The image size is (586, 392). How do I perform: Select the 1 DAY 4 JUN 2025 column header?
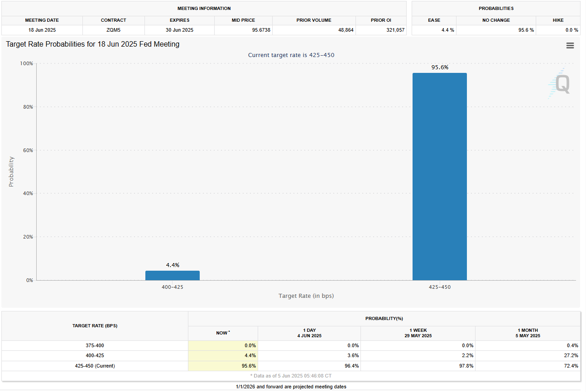[309, 333]
